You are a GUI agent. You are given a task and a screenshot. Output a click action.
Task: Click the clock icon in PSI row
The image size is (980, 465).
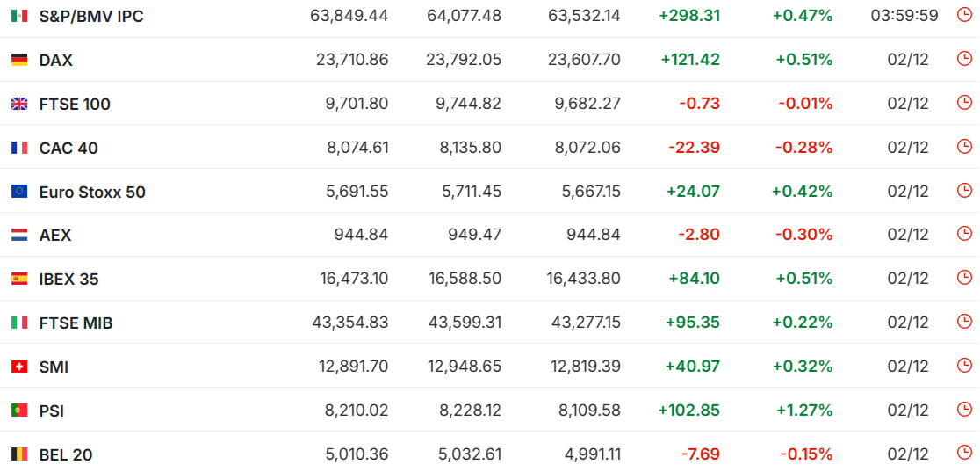964,411
